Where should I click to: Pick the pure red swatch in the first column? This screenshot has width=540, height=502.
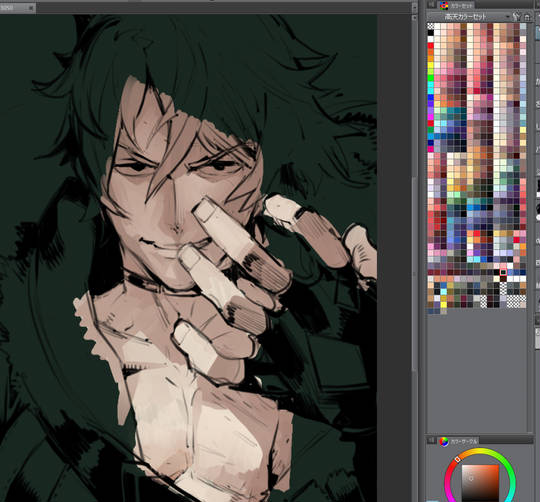(430, 45)
